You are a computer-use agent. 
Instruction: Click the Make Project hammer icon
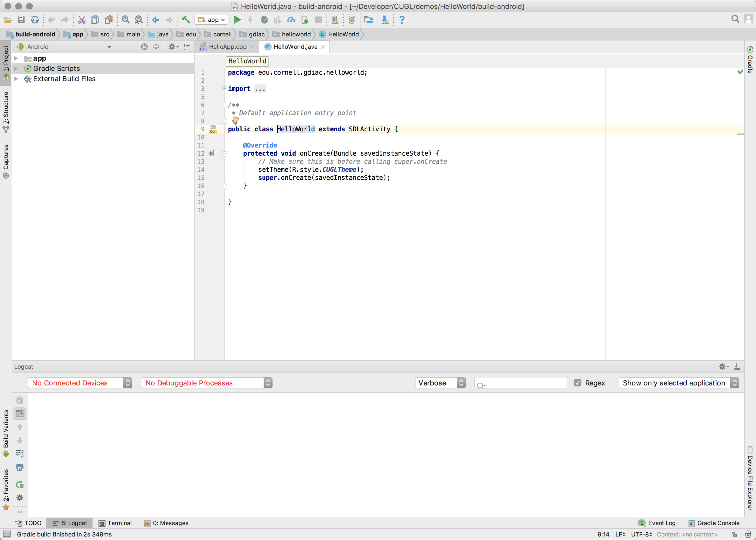[186, 20]
